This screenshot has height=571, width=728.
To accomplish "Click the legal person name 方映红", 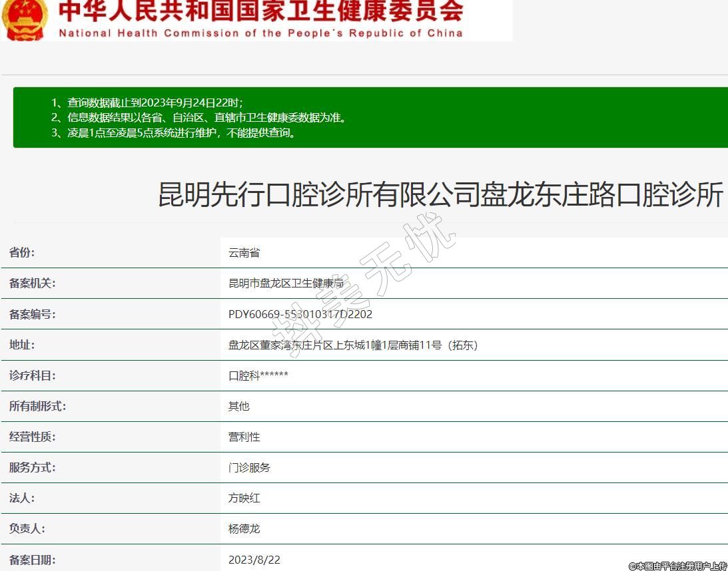I will [244, 498].
